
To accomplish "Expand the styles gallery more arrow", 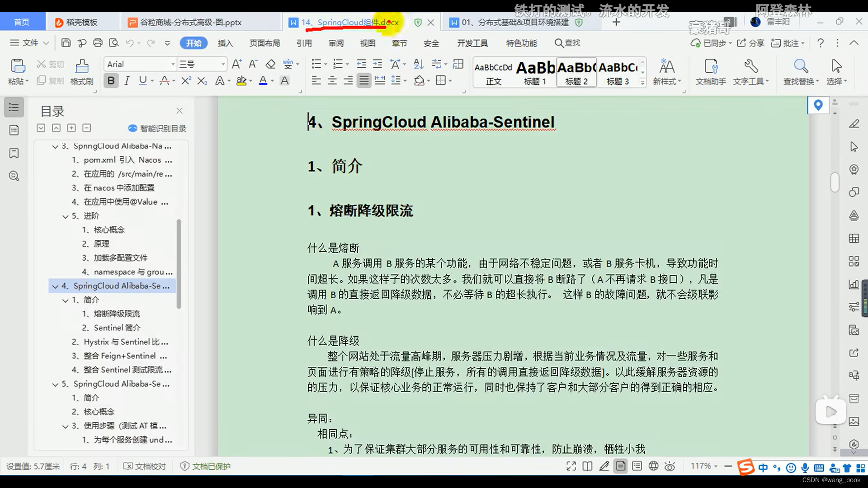I will click(x=642, y=83).
